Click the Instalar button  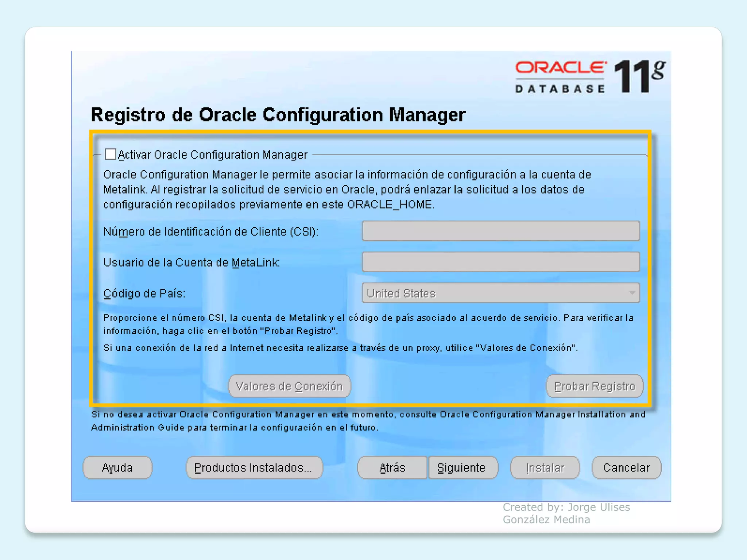(x=545, y=467)
